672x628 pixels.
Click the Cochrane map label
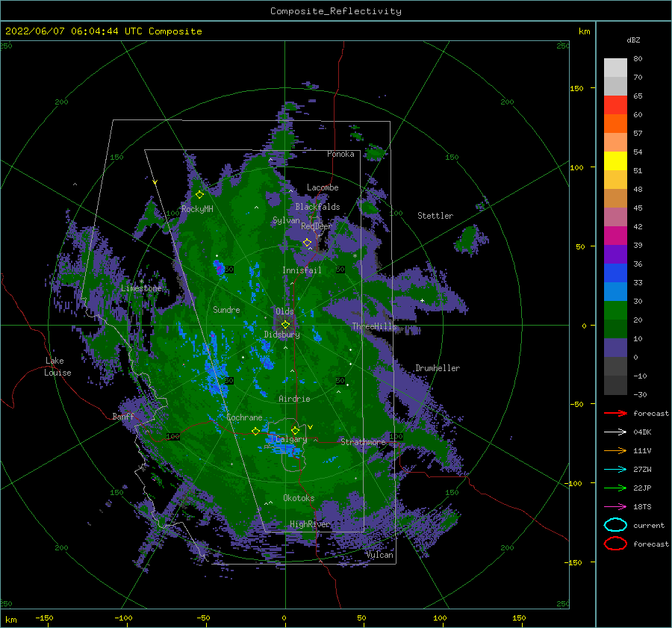click(244, 417)
